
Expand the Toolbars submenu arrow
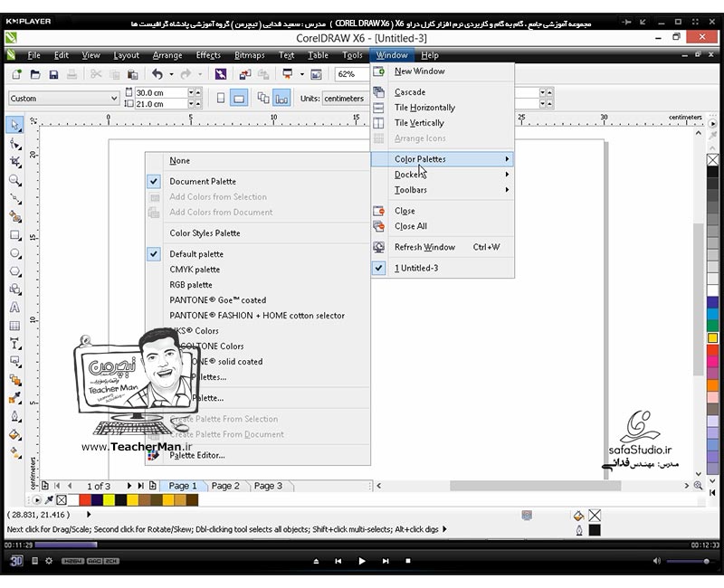click(507, 190)
